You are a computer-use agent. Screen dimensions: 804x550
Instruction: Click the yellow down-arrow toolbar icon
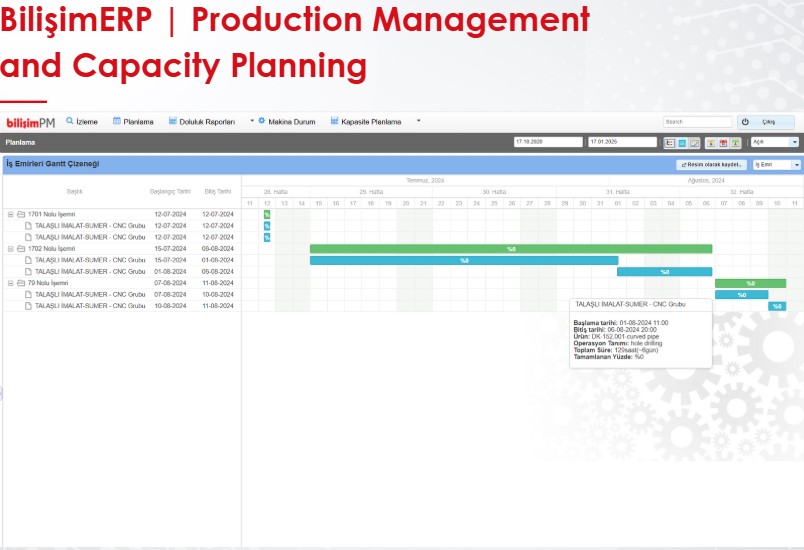click(711, 143)
